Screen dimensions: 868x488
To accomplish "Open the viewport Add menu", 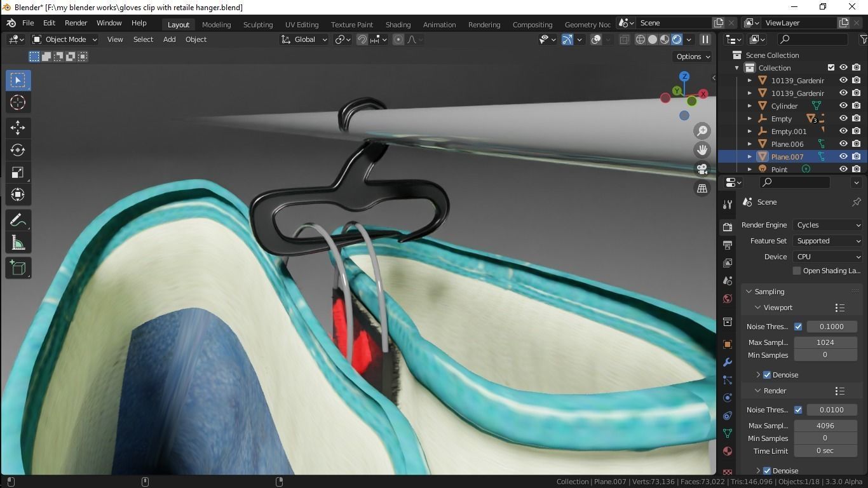I will 169,39.
